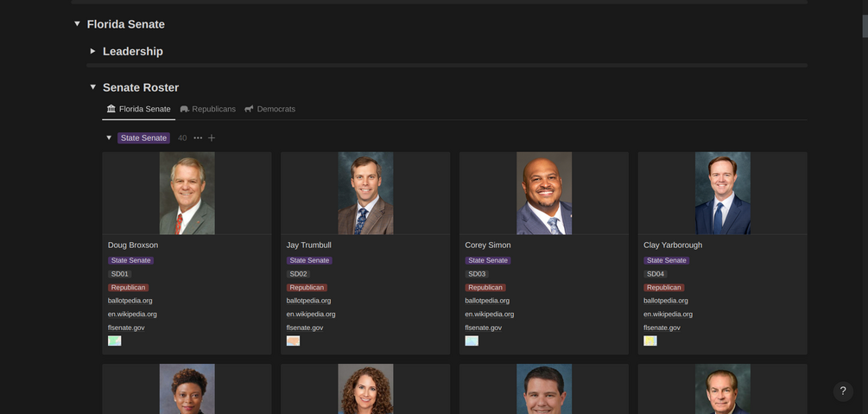Screen dimensions: 868x414
Task: Open Clay Yarborough's ballotpedia.org link
Action: (x=665, y=301)
